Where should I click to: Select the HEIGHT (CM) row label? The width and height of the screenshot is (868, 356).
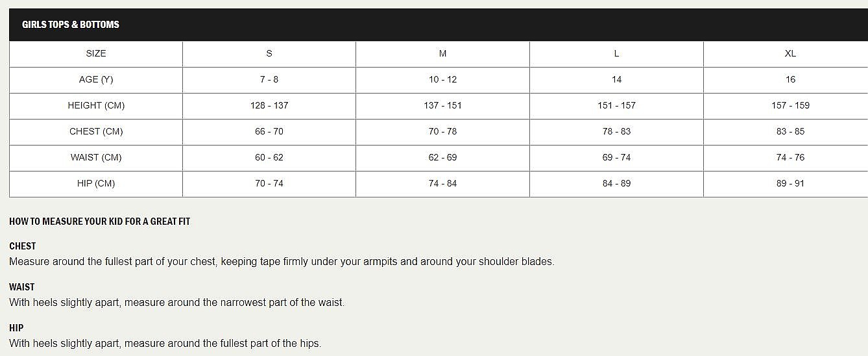pos(96,105)
